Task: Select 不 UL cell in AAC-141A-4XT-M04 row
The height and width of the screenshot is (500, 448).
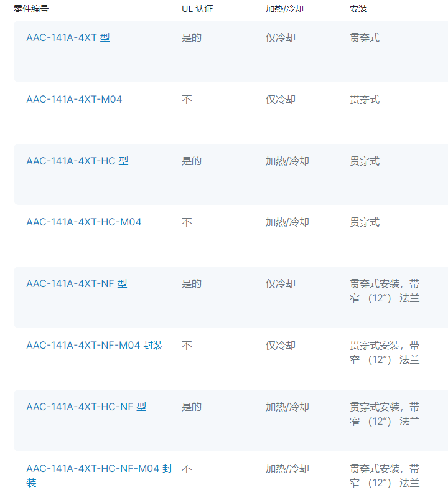Action: coord(187,100)
